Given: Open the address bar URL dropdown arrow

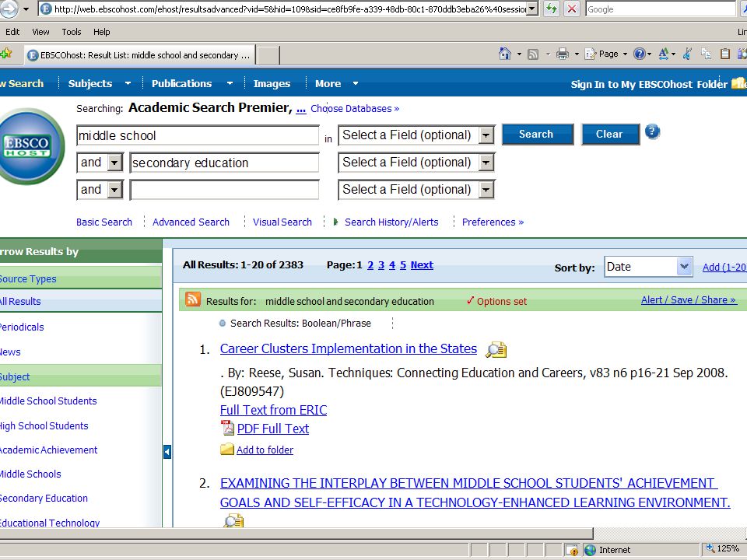Looking at the screenshot, I should tap(533, 9).
